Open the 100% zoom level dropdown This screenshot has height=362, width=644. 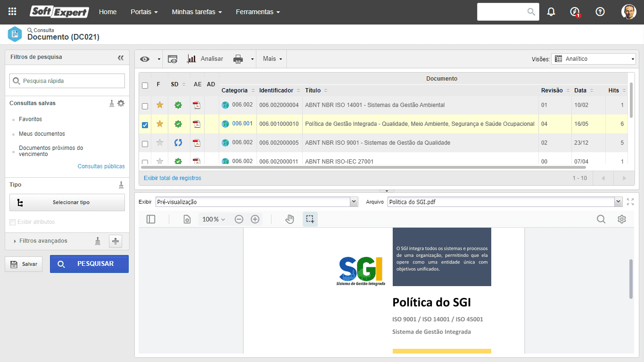click(x=214, y=219)
